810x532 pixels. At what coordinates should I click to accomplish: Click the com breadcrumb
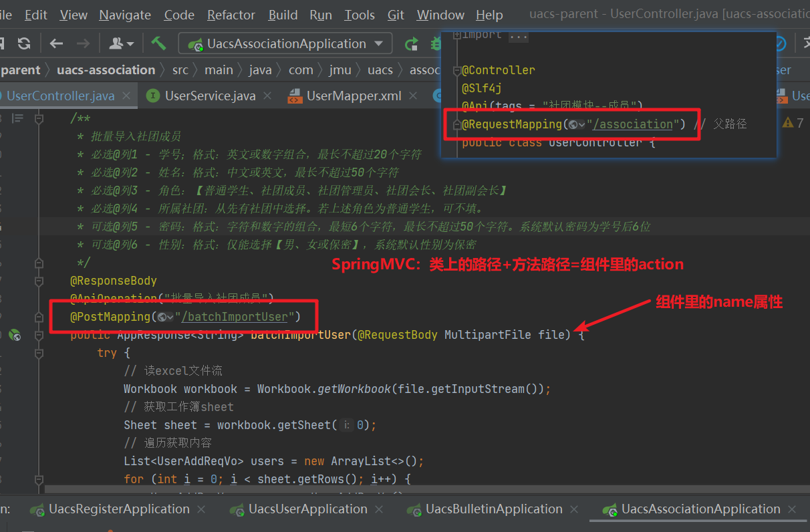pos(301,70)
